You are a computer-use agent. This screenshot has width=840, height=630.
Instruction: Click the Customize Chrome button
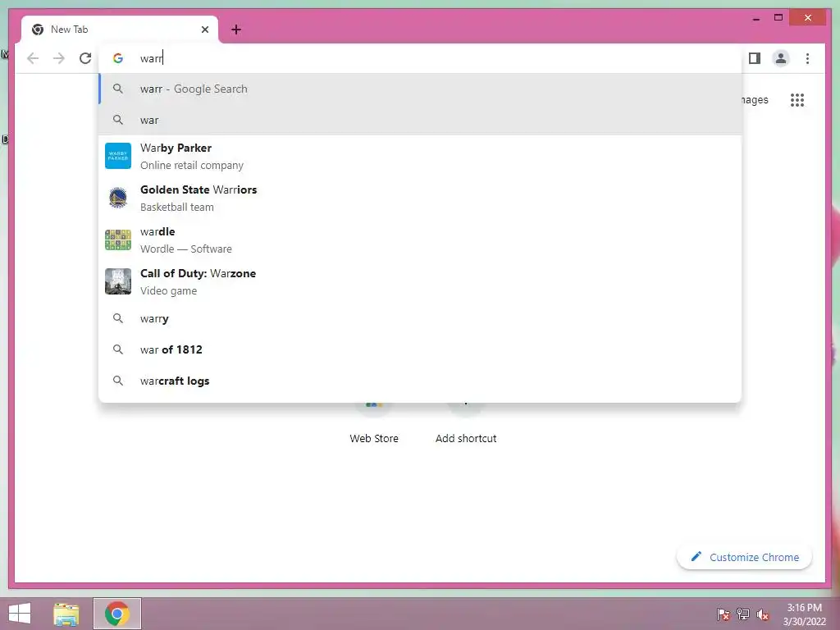[745, 557]
